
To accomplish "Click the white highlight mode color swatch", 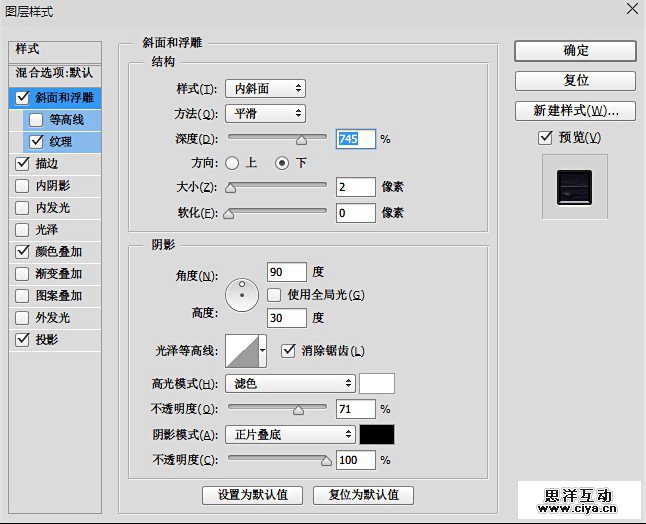I will [x=377, y=383].
